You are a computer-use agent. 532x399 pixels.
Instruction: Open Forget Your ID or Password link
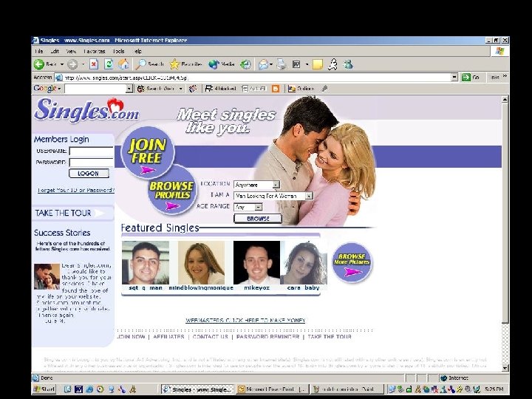[x=76, y=190]
